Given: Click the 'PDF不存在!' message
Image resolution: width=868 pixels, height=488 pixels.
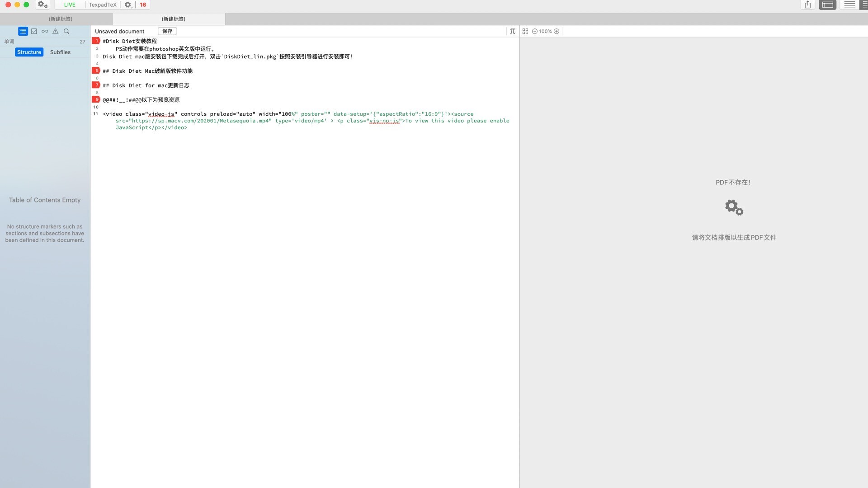Looking at the screenshot, I should click(733, 183).
